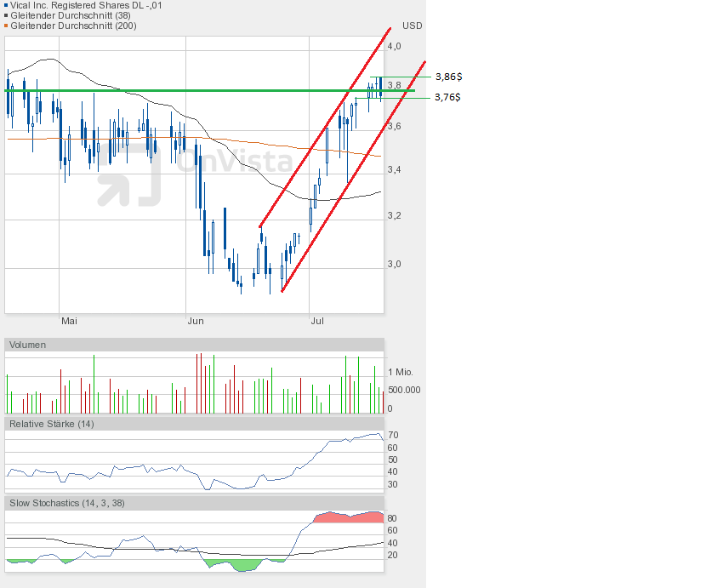The image size is (723, 588).
Task: Click the Mai label on time axis
Action: click(x=69, y=321)
